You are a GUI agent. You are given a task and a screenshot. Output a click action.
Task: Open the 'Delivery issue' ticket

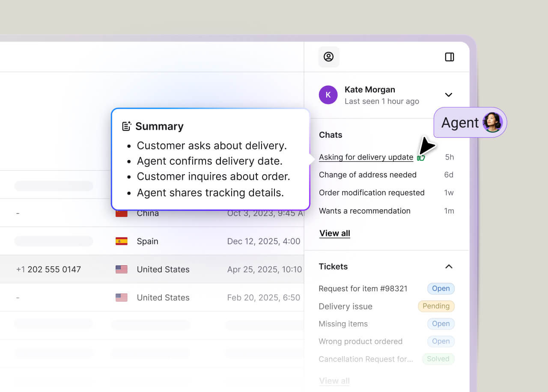point(345,306)
